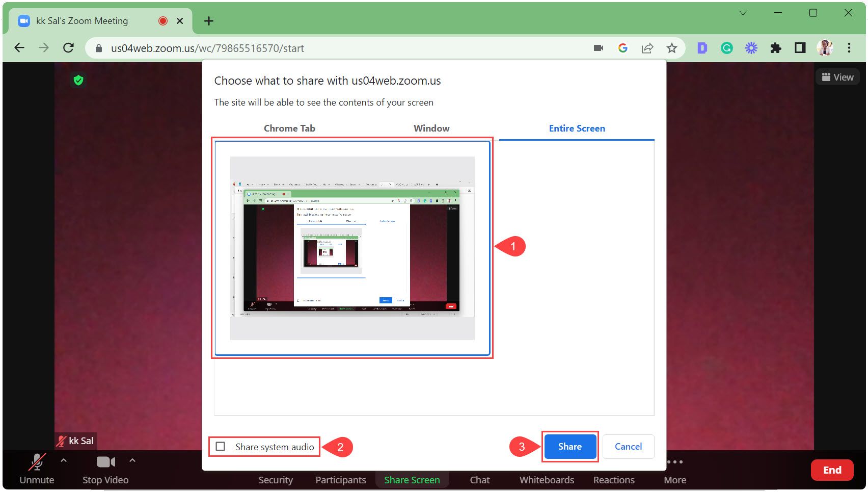The width and height of the screenshot is (868, 492).
Task: Switch to the Chrome Tab tab
Action: pos(289,128)
